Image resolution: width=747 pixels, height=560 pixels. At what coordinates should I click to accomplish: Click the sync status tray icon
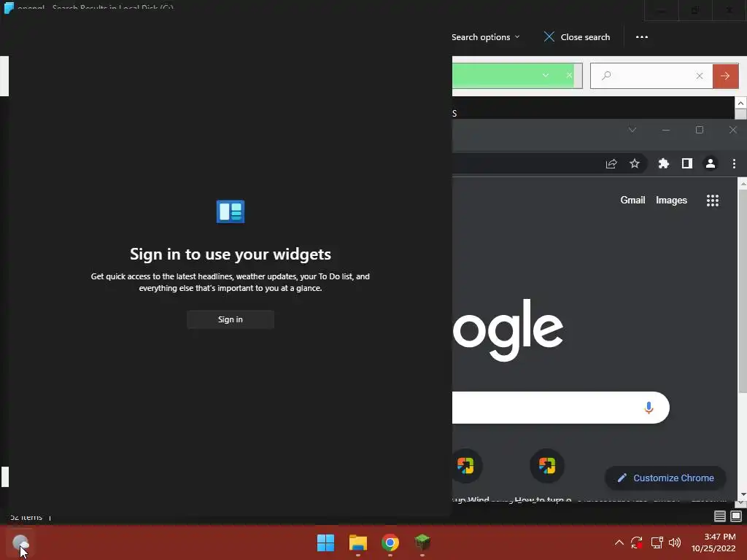pos(637,542)
